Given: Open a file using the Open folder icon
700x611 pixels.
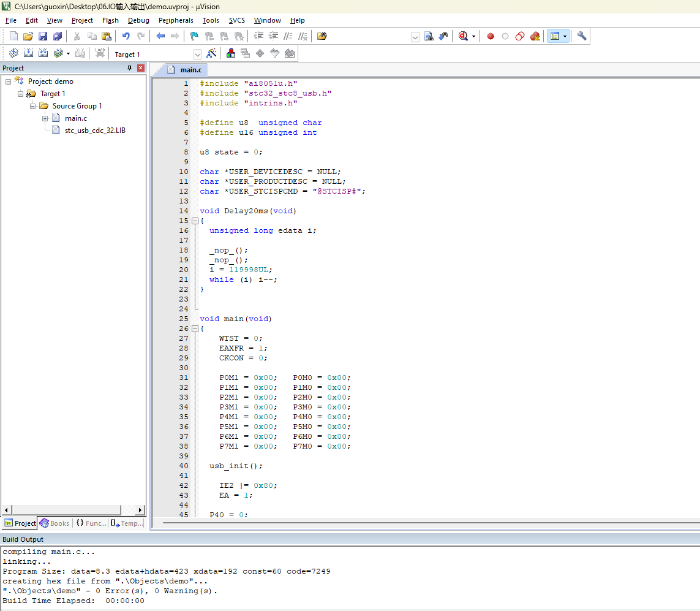Looking at the screenshot, I should pyautogui.click(x=28, y=36).
